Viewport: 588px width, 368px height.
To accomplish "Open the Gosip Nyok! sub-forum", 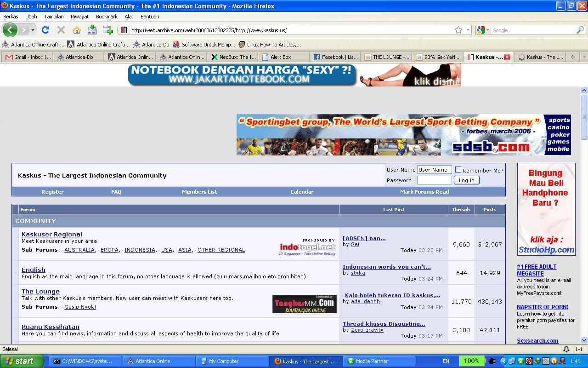I will pos(80,307).
